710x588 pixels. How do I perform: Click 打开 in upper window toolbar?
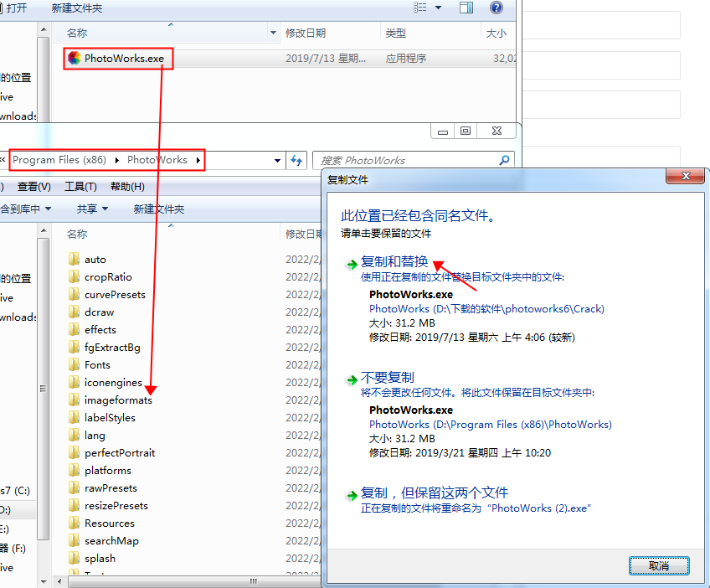point(17,8)
